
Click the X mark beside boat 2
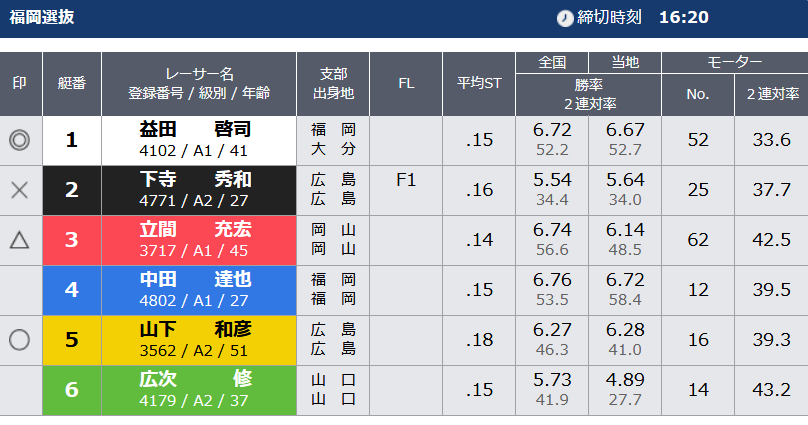[20, 190]
